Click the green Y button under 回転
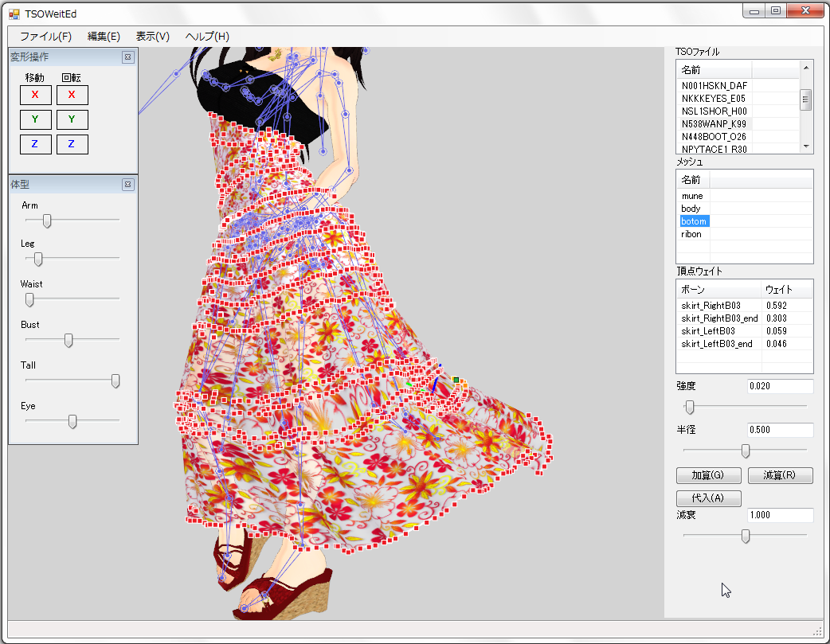 click(x=72, y=119)
